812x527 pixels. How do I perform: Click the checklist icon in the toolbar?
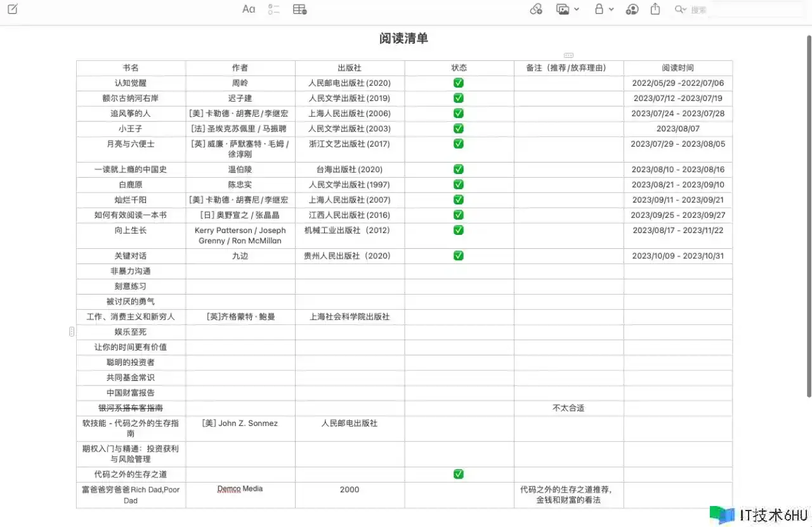pos(274,9)
